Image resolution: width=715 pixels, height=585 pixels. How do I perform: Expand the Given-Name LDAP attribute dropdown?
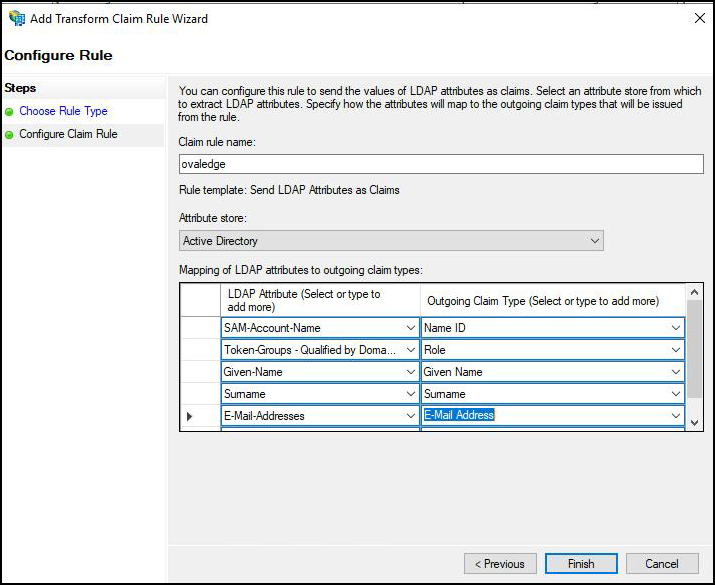point(411,372)
